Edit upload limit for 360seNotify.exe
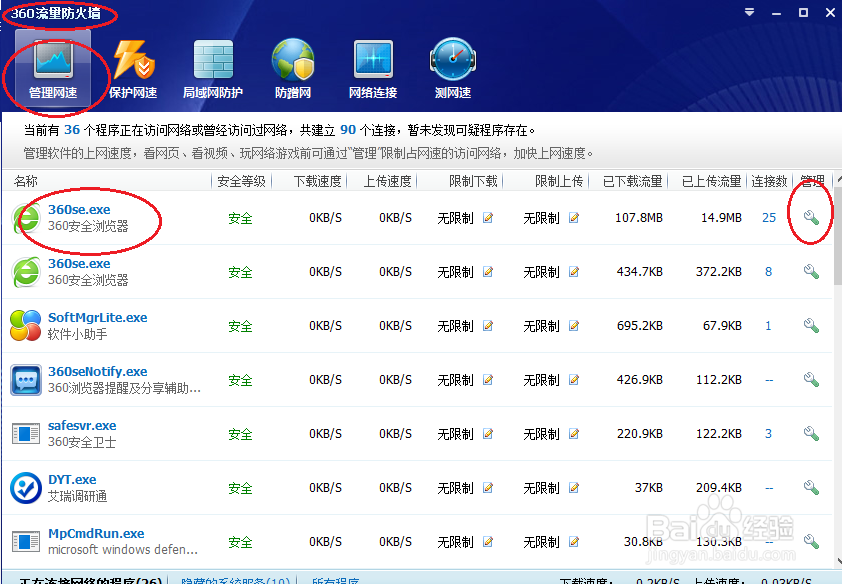 click(574, 379)
